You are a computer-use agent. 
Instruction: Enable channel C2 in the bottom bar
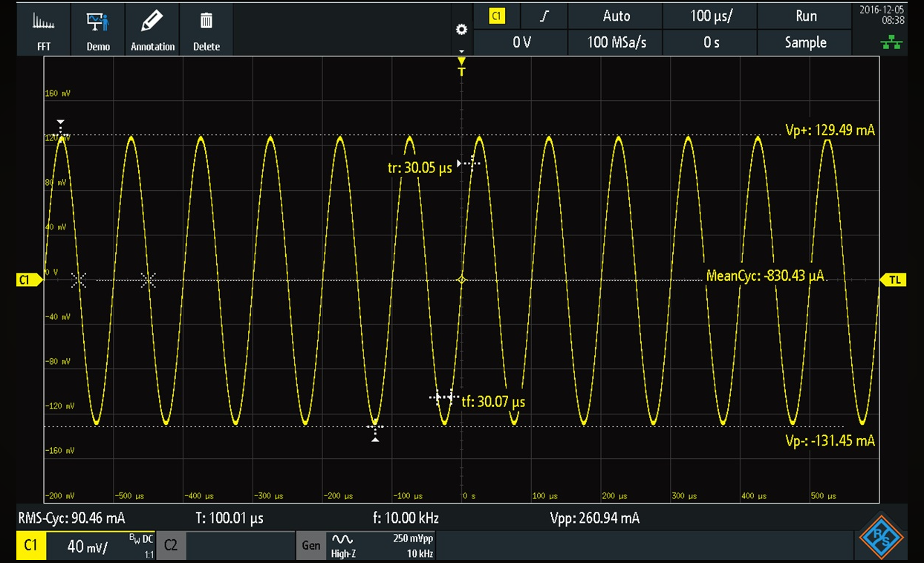pyautogui.click(x=171, y=546)
